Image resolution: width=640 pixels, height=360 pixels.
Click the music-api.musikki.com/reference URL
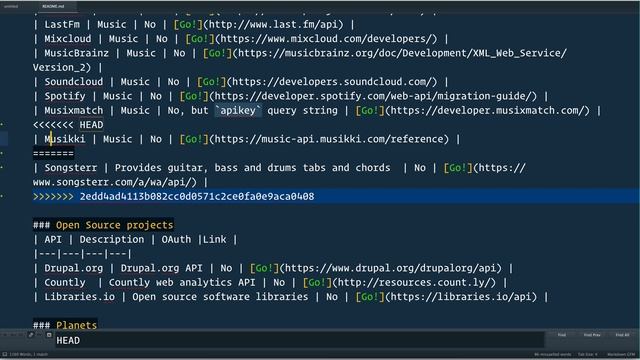coord(331,139)
